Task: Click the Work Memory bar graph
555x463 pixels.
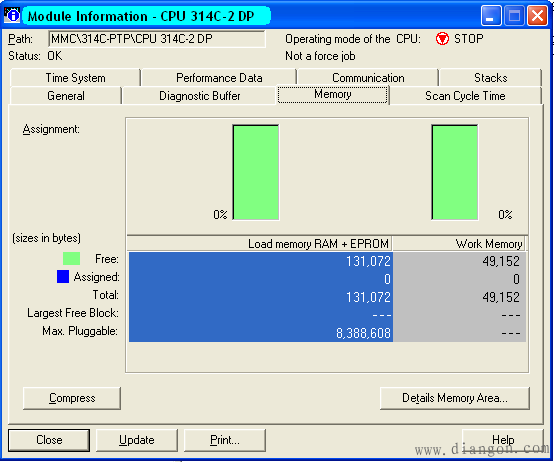Action: point(454,172)
